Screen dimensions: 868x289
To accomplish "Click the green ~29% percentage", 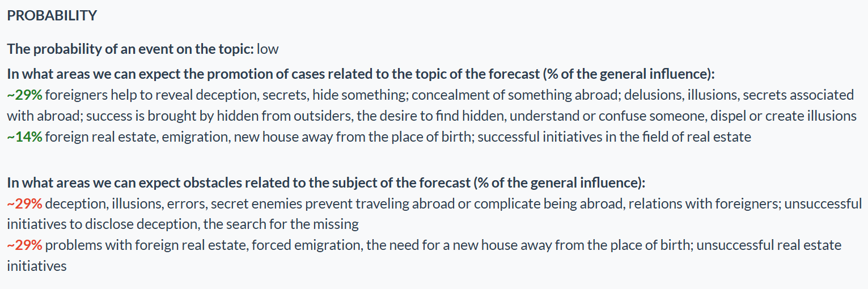I will tap(24, 95).
